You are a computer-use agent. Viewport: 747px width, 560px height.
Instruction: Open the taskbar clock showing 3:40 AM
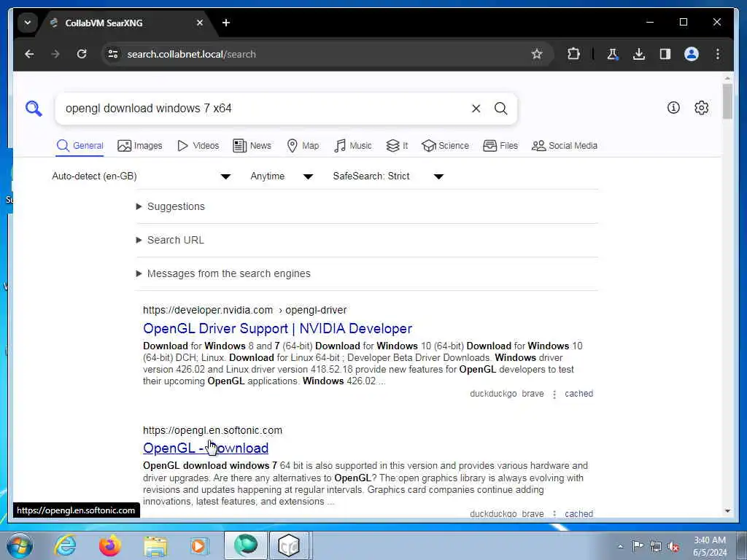point(710,546)
